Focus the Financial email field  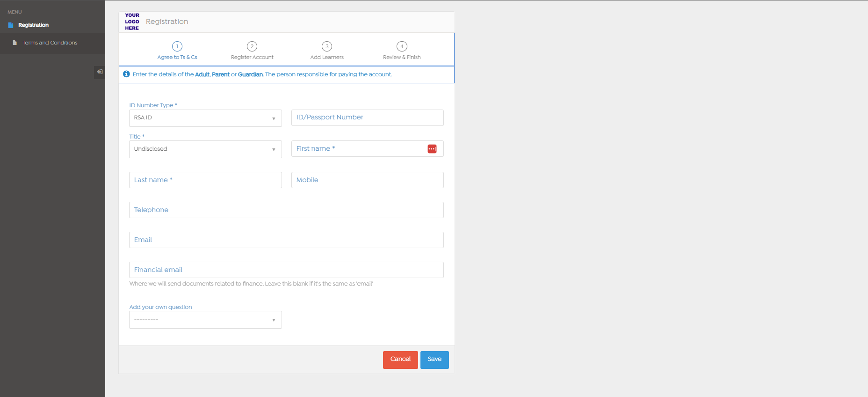pyautogui.click(x=286, y=270)
